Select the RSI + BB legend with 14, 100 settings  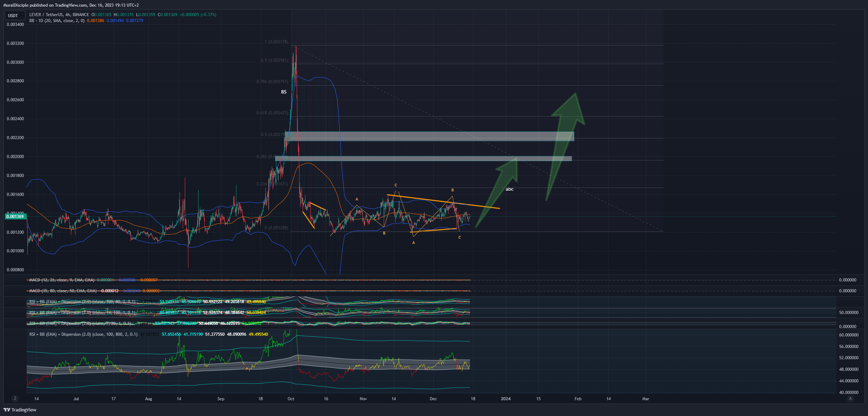[82, 313]
